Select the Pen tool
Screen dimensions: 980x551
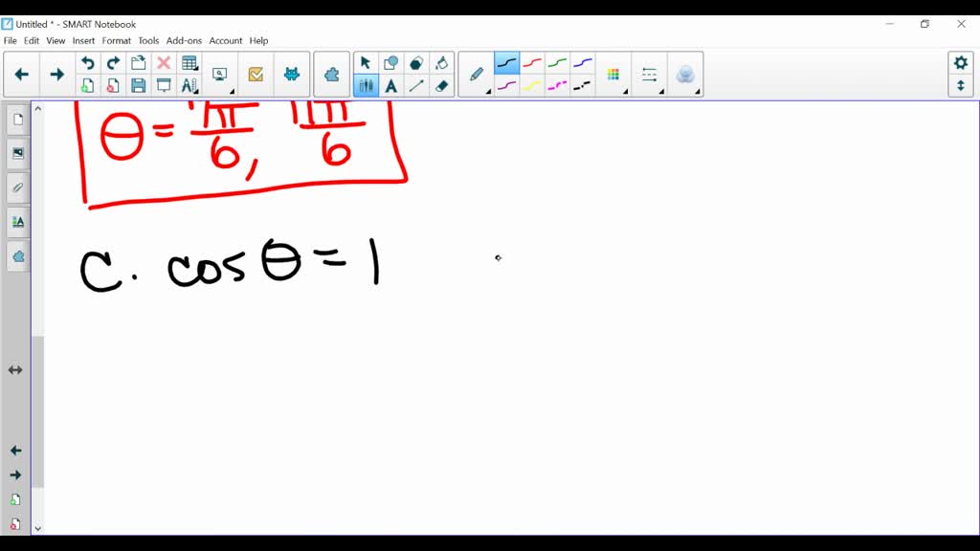pyautogui.click(x=476, y=75)
